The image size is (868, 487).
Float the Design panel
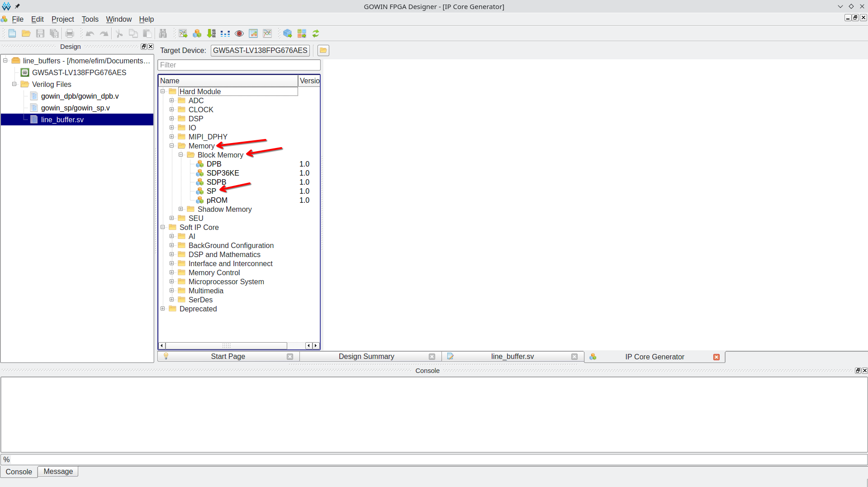pyautogui.click(x=144, y=47)
